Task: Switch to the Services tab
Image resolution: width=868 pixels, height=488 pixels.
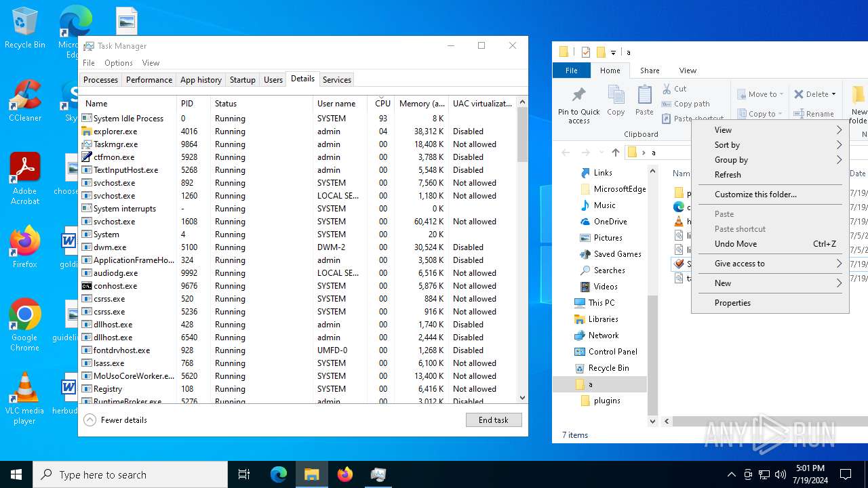Action: [x=337, y=80]
